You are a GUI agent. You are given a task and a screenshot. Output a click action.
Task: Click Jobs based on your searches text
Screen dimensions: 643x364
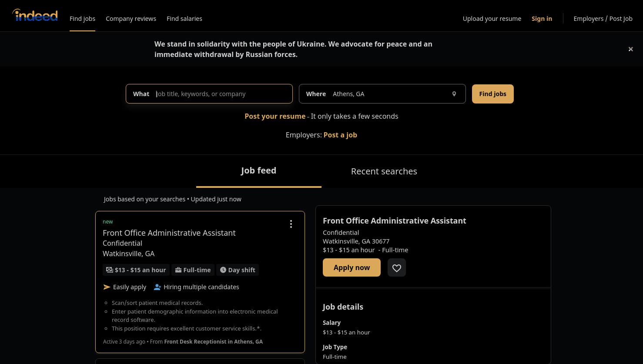pos(144,199)
